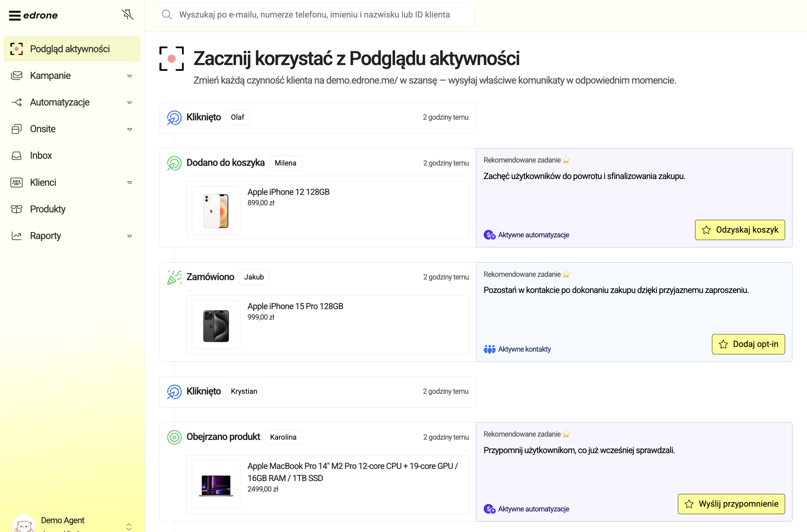The image size is (807, 532).
Task: Click the Krystian customer tag
Action: [x=244, y=391]
